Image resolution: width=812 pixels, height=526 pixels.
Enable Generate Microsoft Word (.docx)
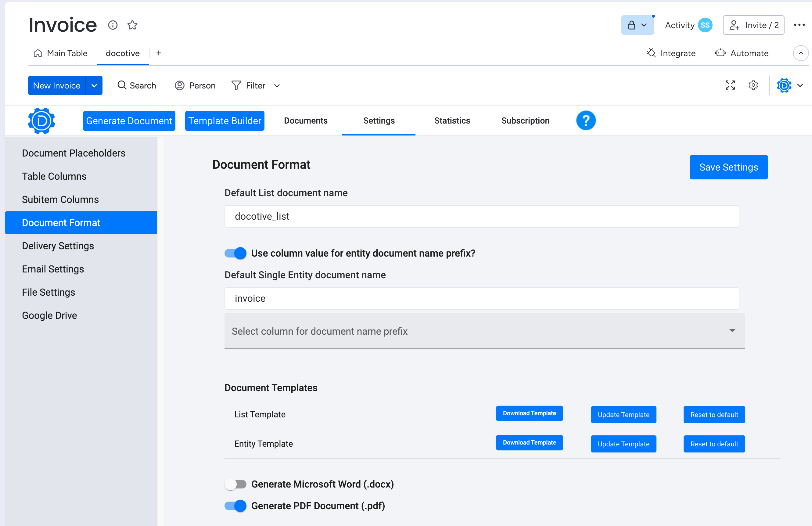(235, 485)
